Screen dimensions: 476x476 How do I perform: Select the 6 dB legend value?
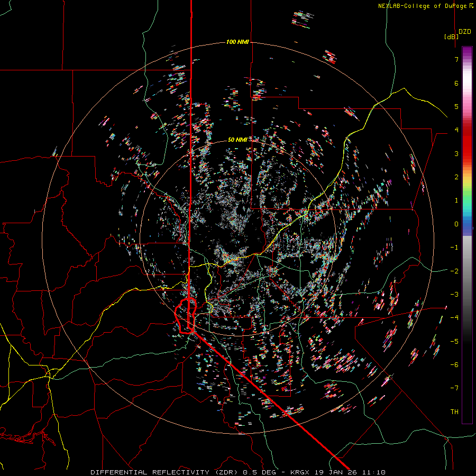(456, 83)
